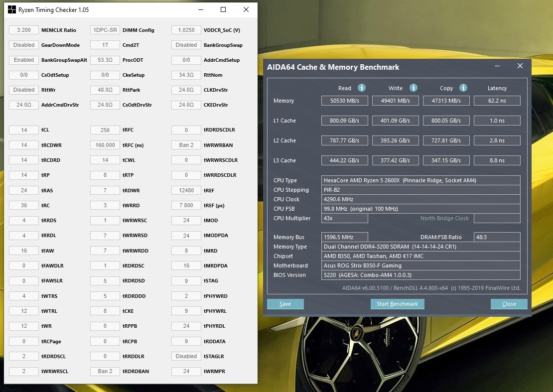Close AIDA64 window using the title bar X

pyautogui.click(x=520, y=66)
